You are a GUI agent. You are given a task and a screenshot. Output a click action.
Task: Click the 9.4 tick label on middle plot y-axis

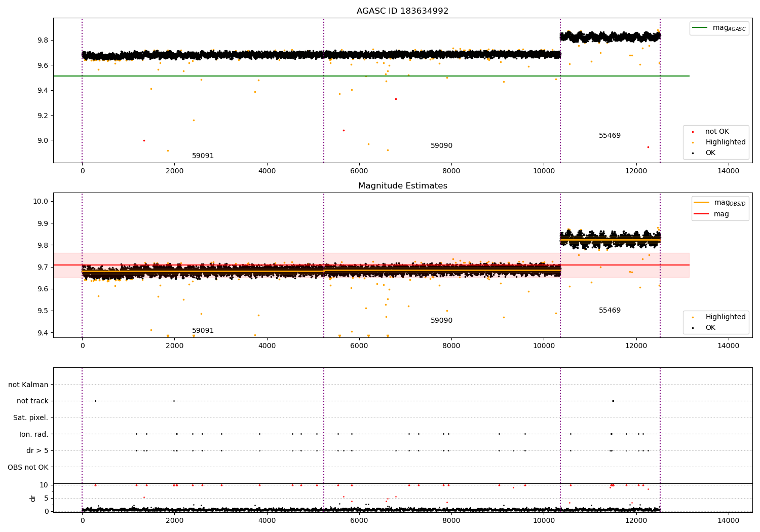(42, 333)
